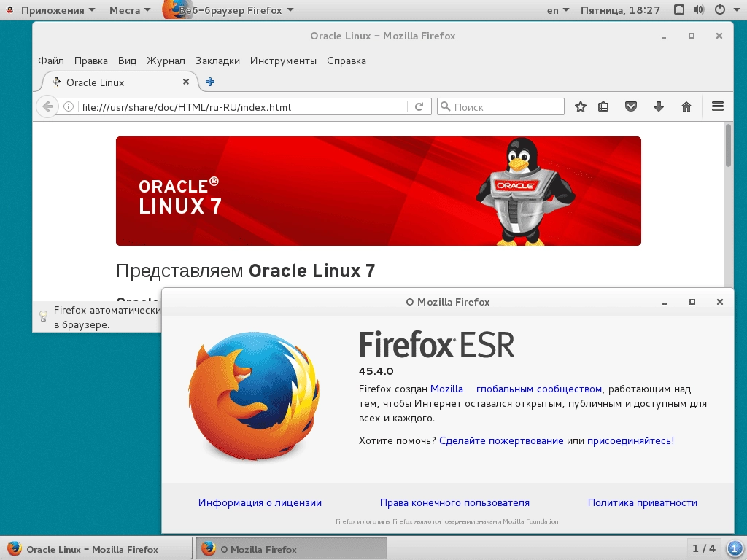The image size is (747, 560).
Task: Click the search magnifier icon
Action: point(445,106)
